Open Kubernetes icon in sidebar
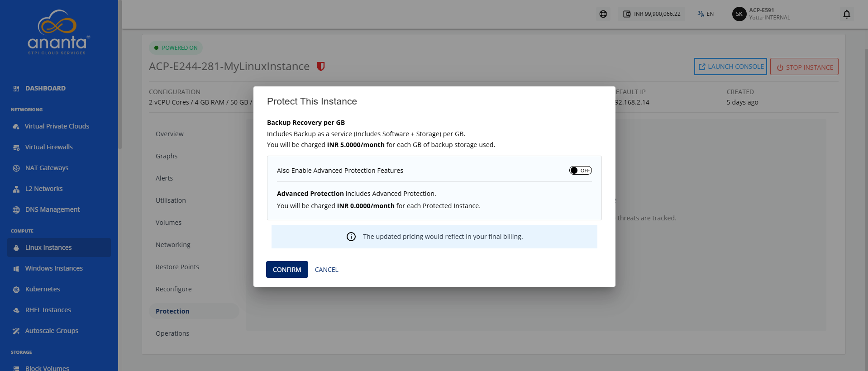This screenshot has height=371, width=868. pyautogui.click(x=16, y=290)
